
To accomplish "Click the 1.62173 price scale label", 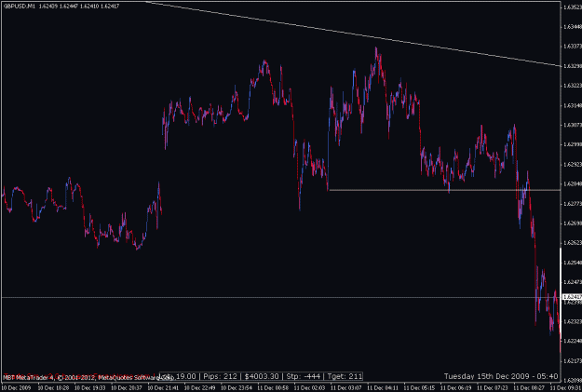I will coord(573,361).
